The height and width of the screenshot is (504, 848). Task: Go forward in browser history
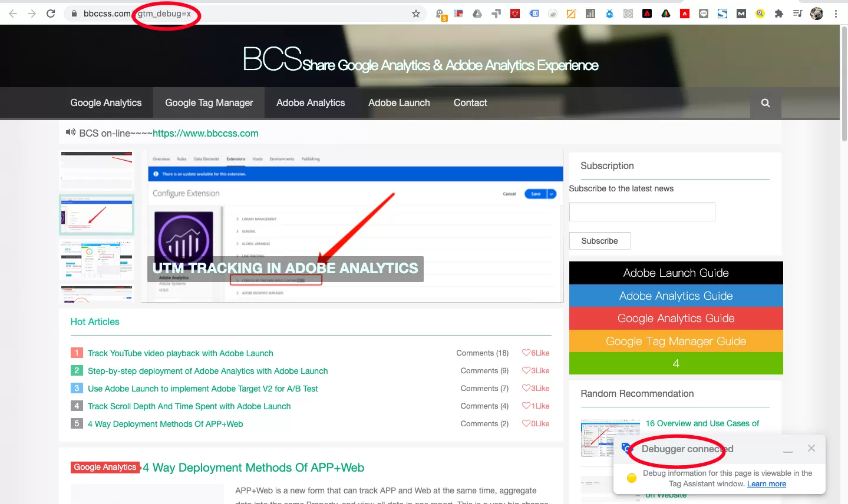pyautogui.click(x=32, y=14)
